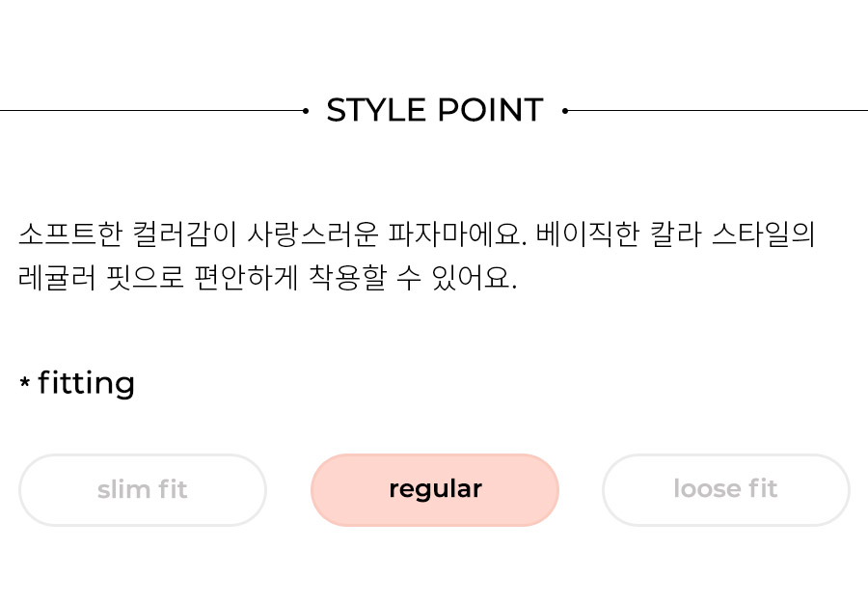Choose the highlighted regular fit pill
This screenshot has width=868, height=605.
435,490
